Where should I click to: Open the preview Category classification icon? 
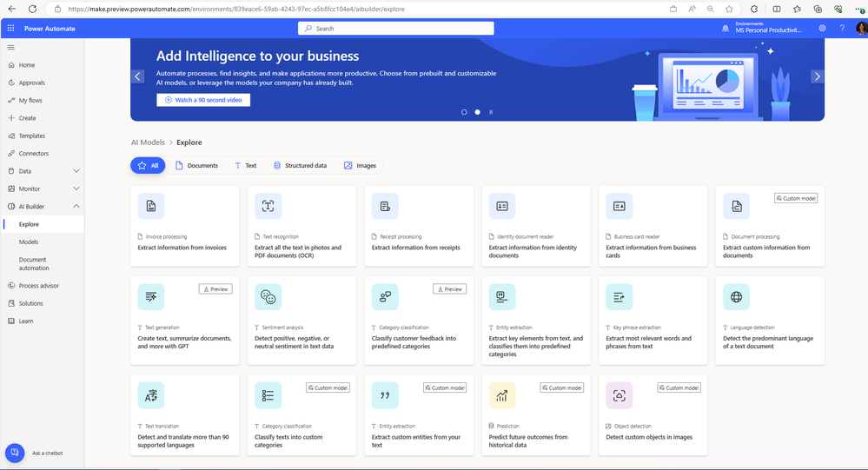click(x=385, y=297)
